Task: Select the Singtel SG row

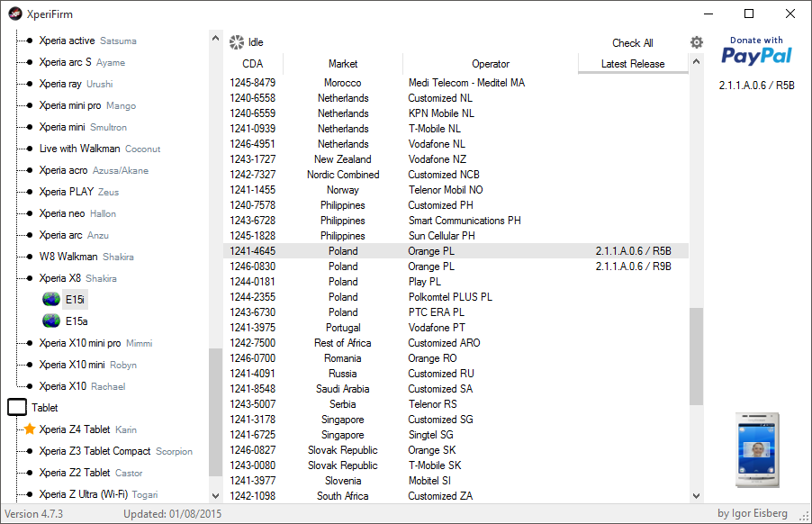Action: [456, 435]
